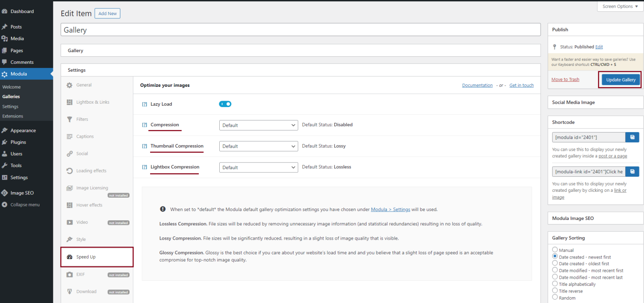Open the Lightbox Compression selector
Image resolution: width=644 pixels, height=303 pixels.
258,167
